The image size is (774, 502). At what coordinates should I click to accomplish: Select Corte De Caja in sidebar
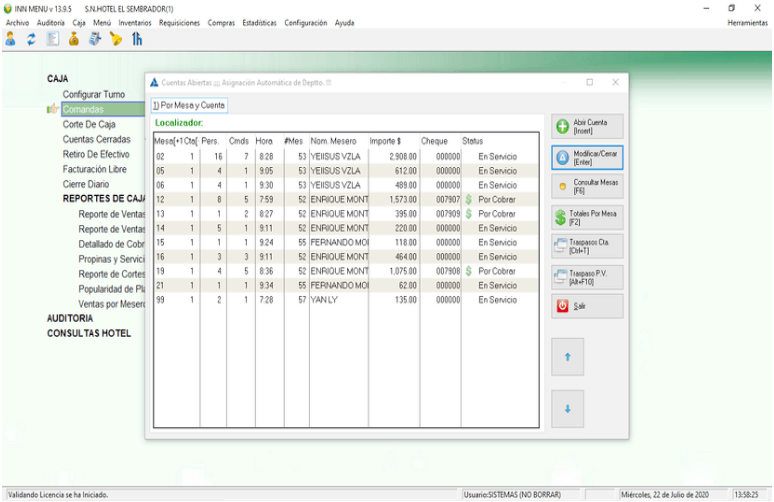[x=89, y=125]
